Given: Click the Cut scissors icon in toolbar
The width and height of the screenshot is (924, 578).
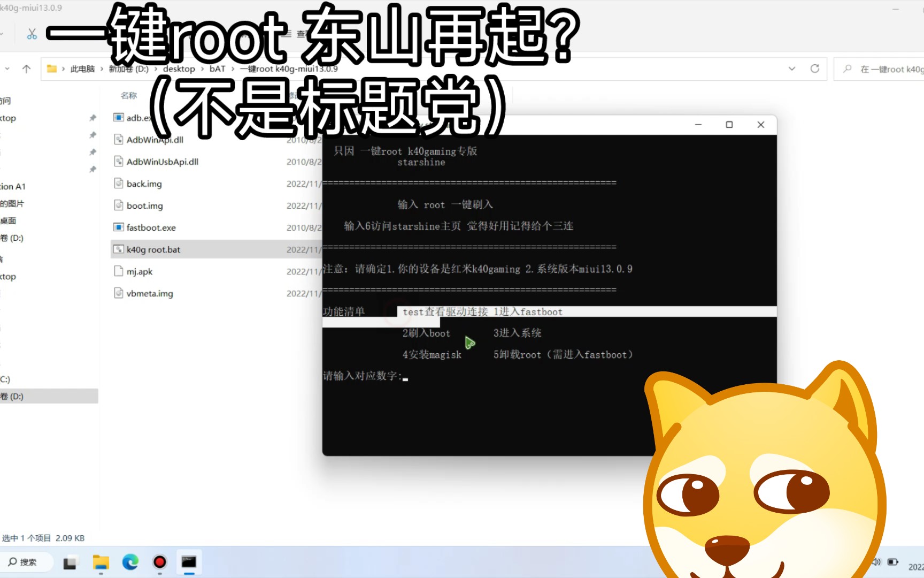Looking at the screenshot, I should click(32, 34).
